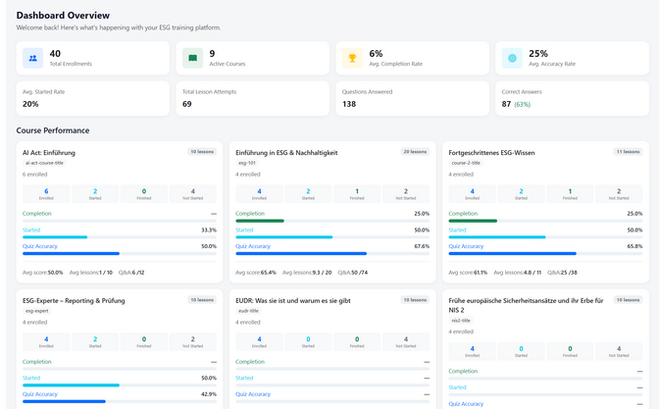
Task: Open the Questions Answered card
Action: click(x=412, y=98)
